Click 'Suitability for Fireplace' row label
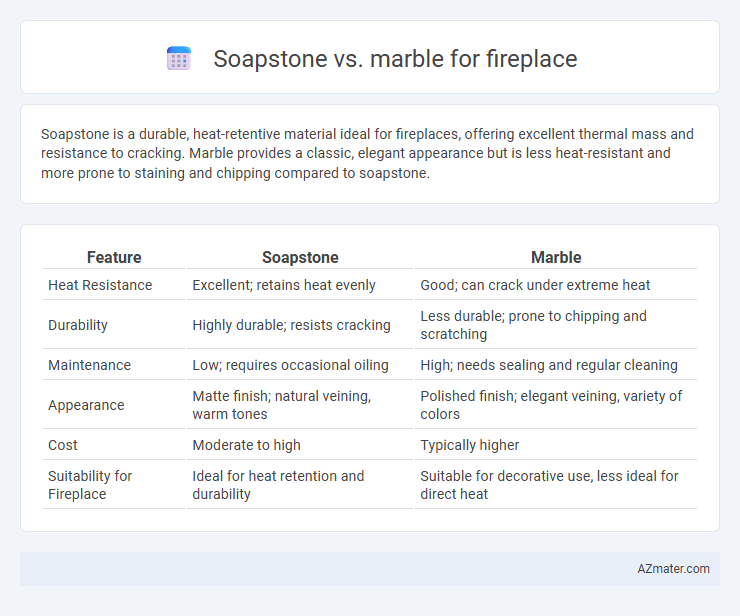740x616 pixels. 90,485
